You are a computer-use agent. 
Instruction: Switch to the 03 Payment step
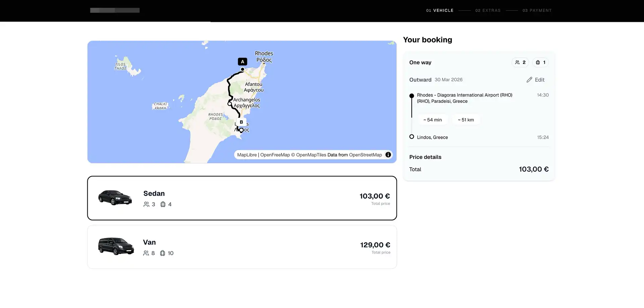click(x=537, y=10)
